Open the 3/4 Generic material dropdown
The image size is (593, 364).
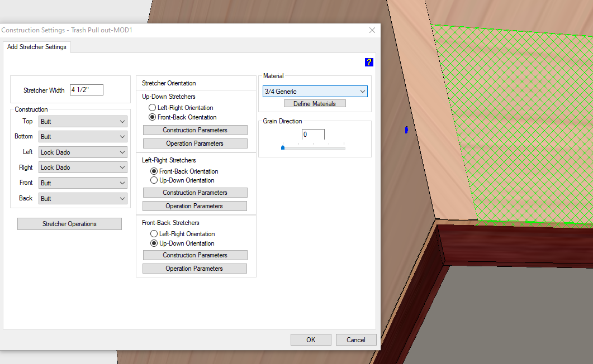point(315,92)
